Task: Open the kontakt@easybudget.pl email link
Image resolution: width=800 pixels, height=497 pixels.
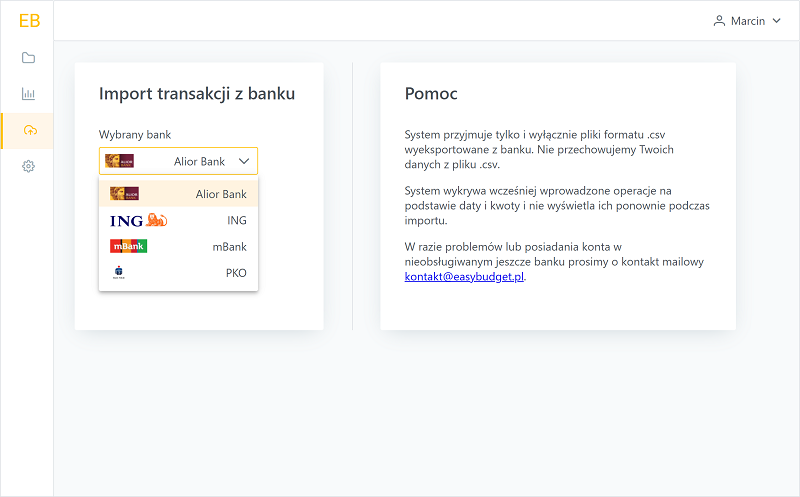Action: tap(464, 277)
